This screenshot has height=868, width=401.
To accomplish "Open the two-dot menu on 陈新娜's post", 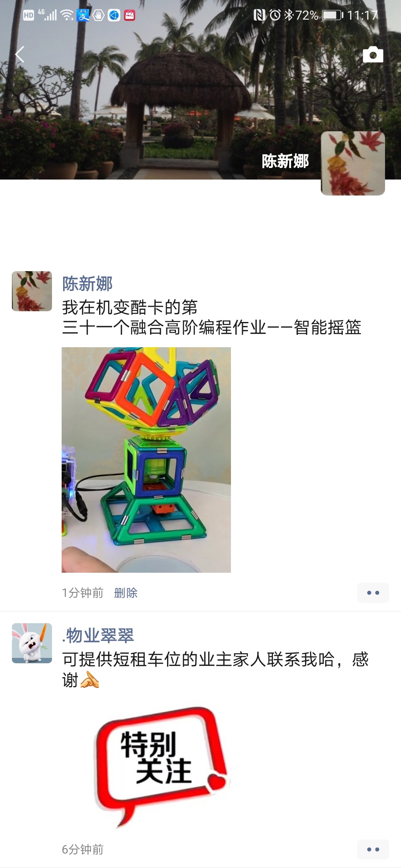I will pos(373,593).
